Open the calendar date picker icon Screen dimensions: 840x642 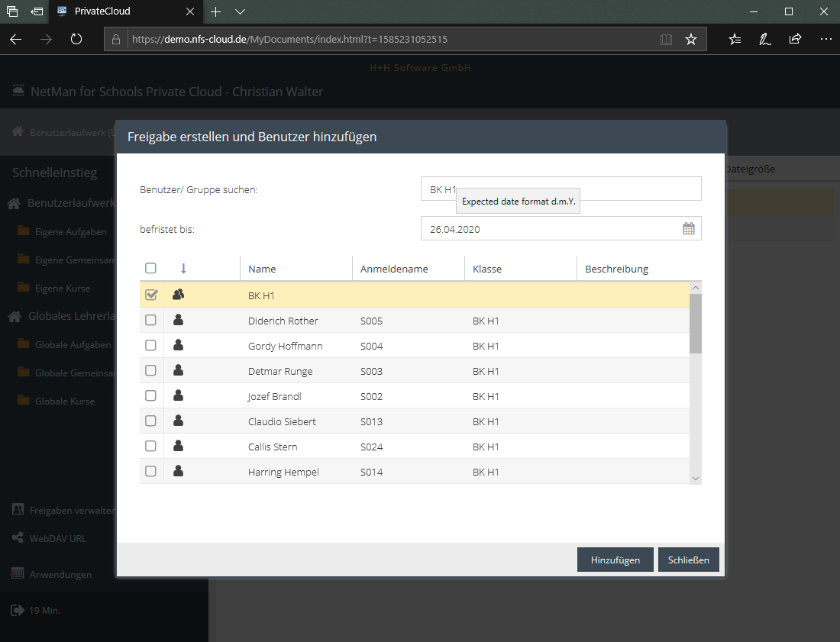(688, 228)
